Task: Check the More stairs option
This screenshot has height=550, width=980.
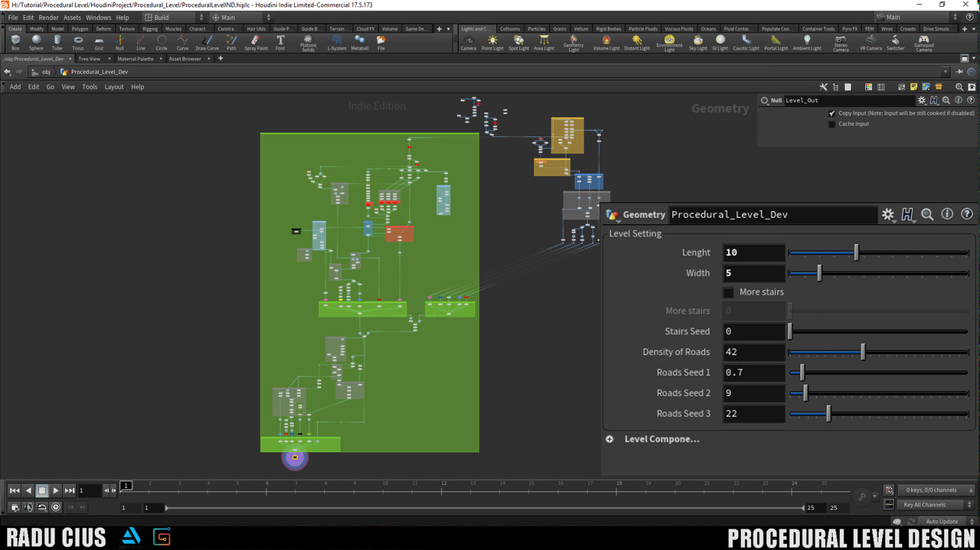Action: tap(728, 292)
